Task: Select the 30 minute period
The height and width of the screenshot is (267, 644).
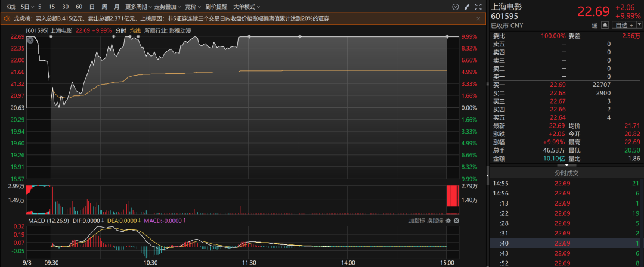Action: coord(66,7)
